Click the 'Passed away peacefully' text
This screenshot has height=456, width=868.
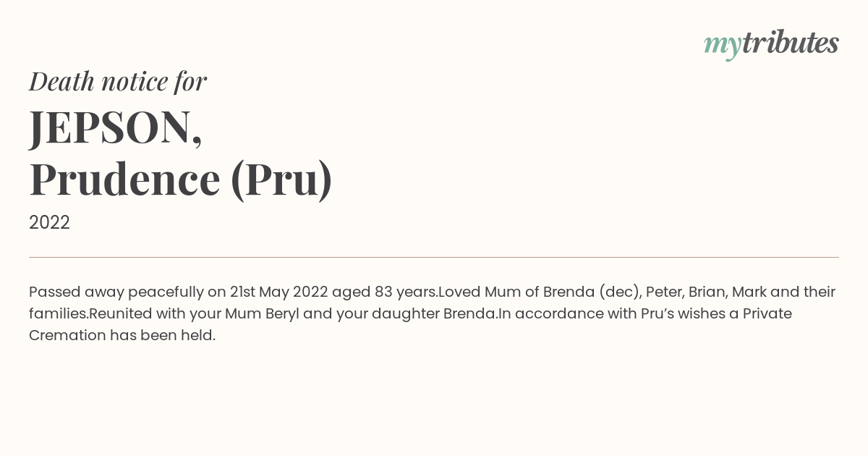point(116,292)
